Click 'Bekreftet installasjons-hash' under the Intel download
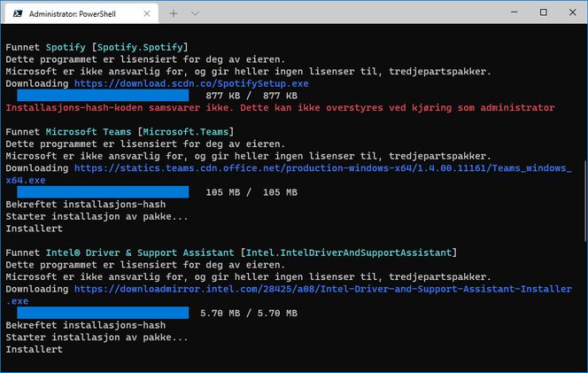Screen dimensions: 588x373 coord(86,325)
